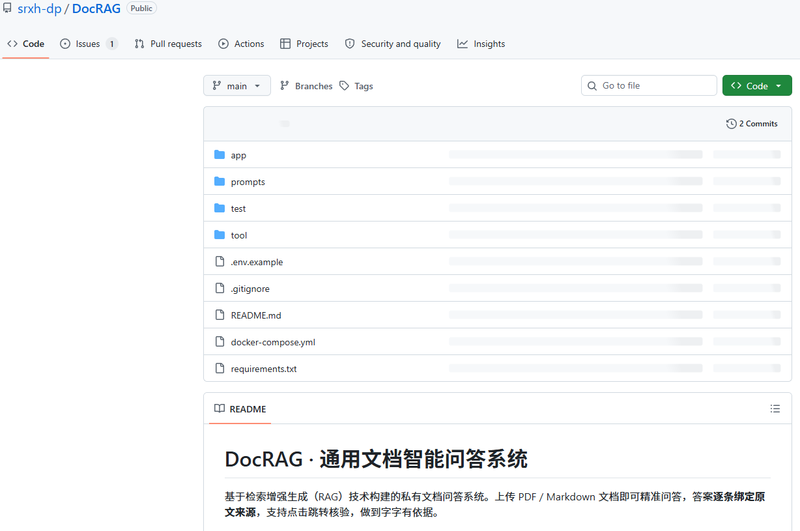The width and height of the screenshot is (800, 531).
Task: Open the Pull requests tab
Action: click(168, 44)
